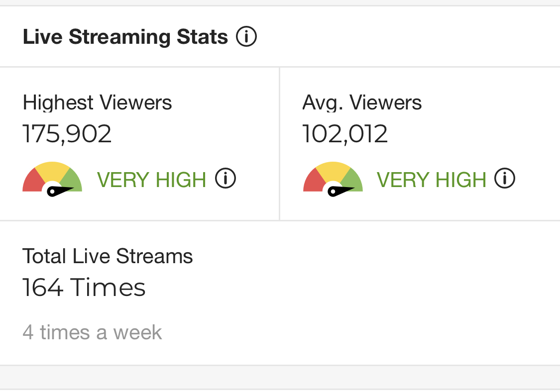Click VERY HIGH text under Avg. Viewers

click(431, 180)
